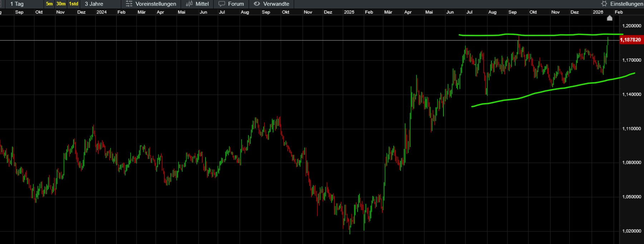
Task: Open the Voreinstellungen presets sliders icon
Action: pos(129,4)
